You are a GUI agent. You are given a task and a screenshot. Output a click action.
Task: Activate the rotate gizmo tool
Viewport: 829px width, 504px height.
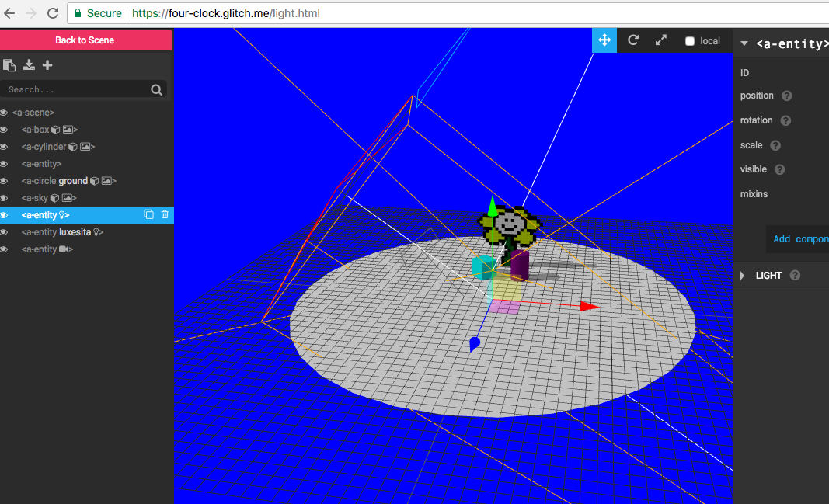633,40
